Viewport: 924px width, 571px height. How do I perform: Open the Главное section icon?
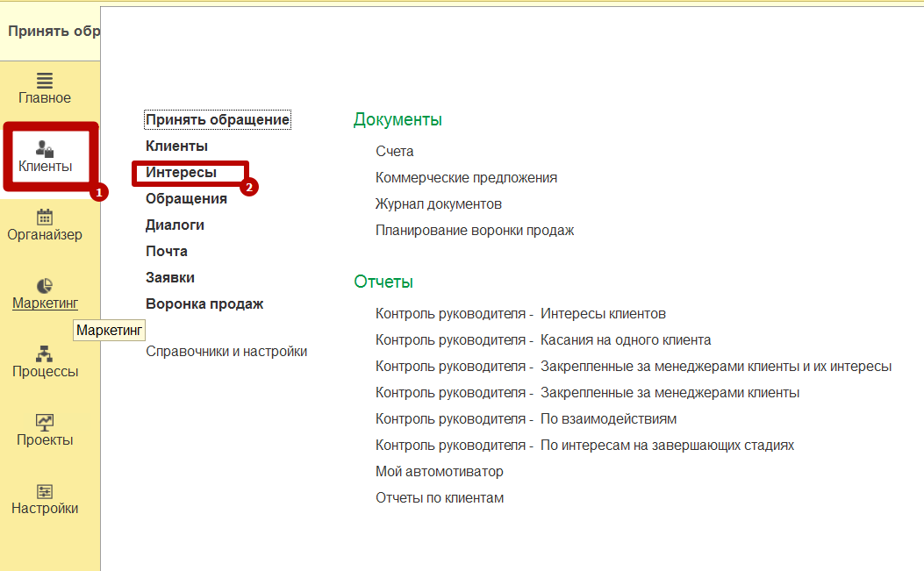(x=45, y=80)
